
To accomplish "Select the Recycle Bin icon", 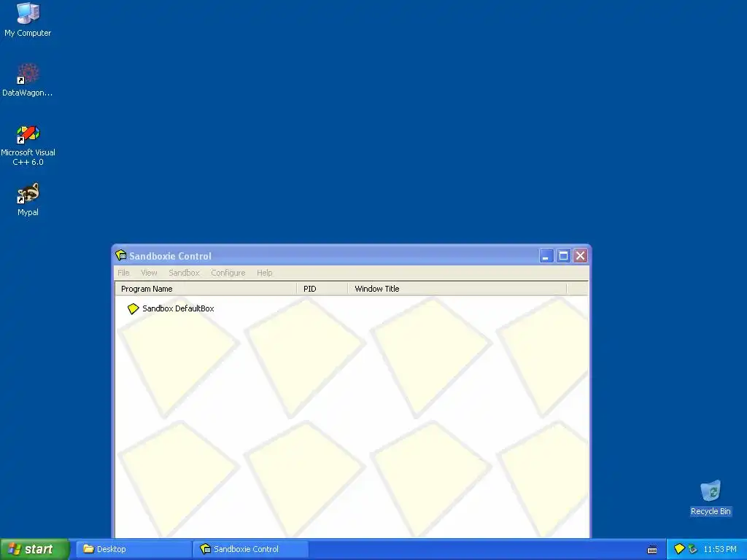I will click(711, 497).
